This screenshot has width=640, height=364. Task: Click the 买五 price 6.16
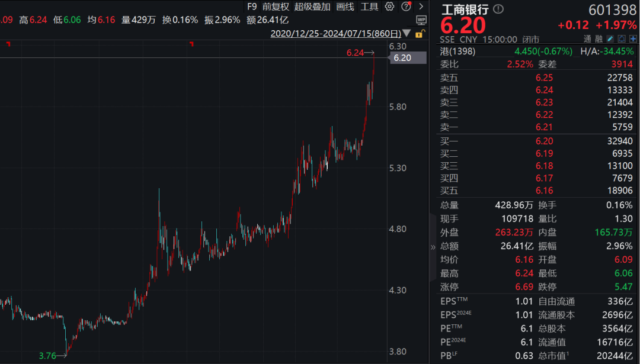pos(544,191)
